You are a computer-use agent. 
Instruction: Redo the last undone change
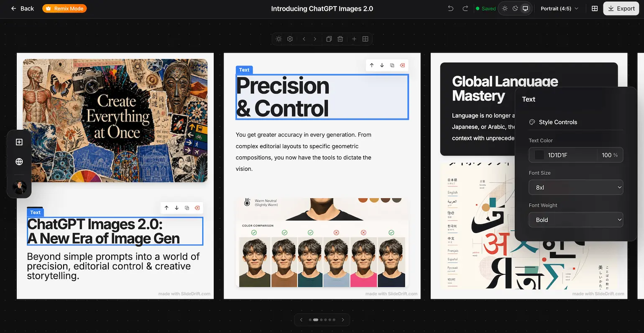[x=465, y=8]
